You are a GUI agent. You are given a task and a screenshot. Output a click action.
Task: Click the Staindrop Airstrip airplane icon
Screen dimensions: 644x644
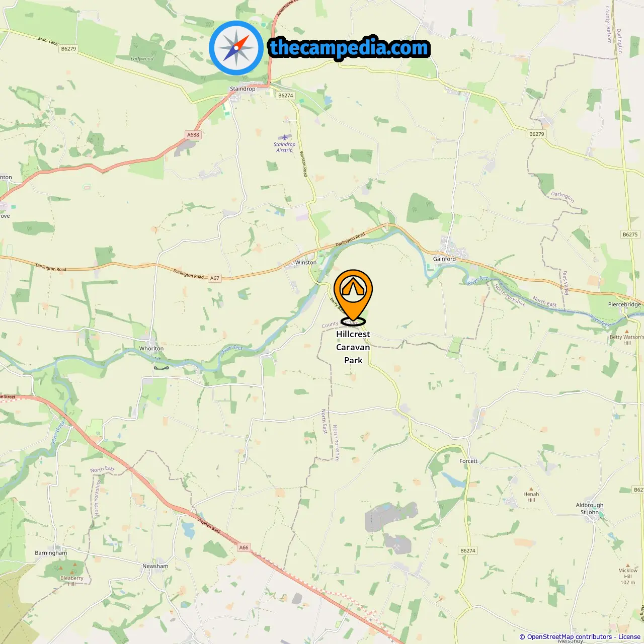(x=285, y=137)
